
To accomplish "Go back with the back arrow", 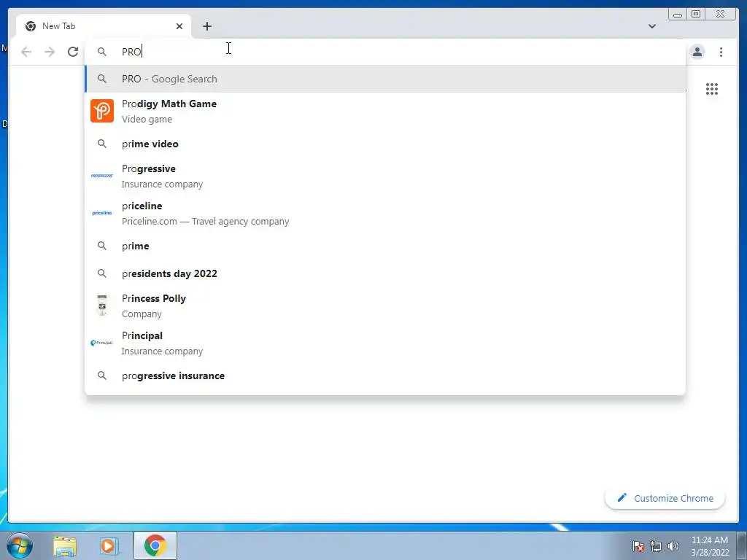I will 26,52.
